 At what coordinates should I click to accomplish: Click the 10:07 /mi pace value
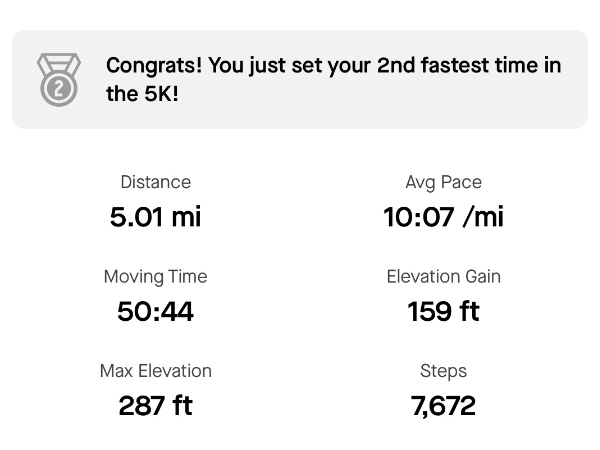click(443, 217)
